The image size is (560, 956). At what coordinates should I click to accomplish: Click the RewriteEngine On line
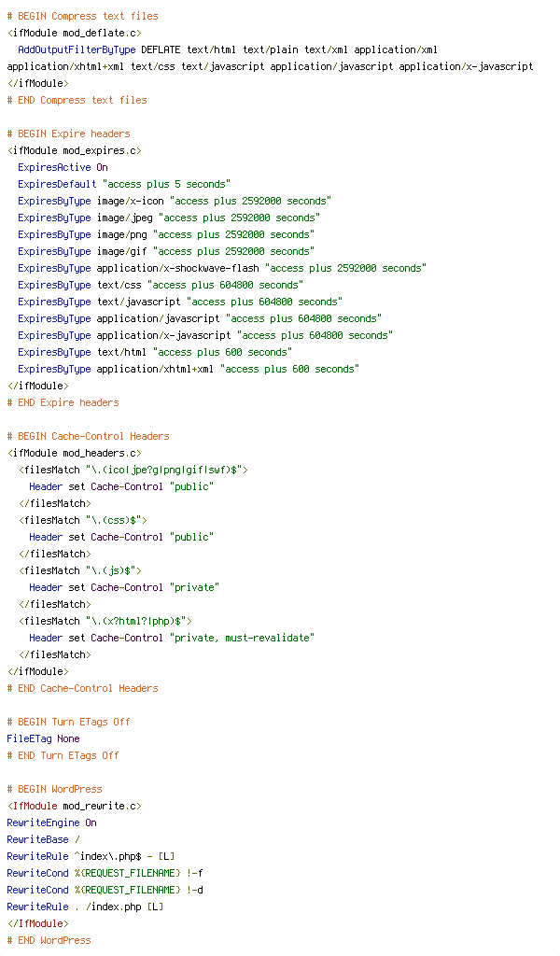point(51,822)
